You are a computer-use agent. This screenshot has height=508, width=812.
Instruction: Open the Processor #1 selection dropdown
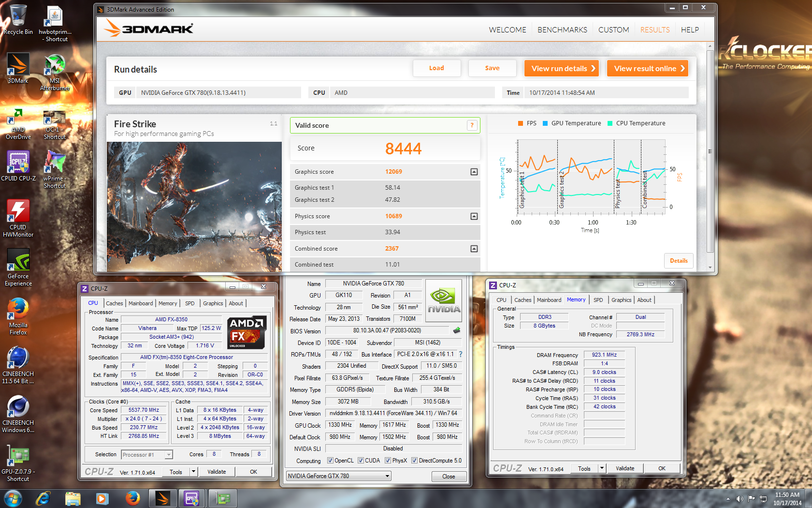[146, 455]
